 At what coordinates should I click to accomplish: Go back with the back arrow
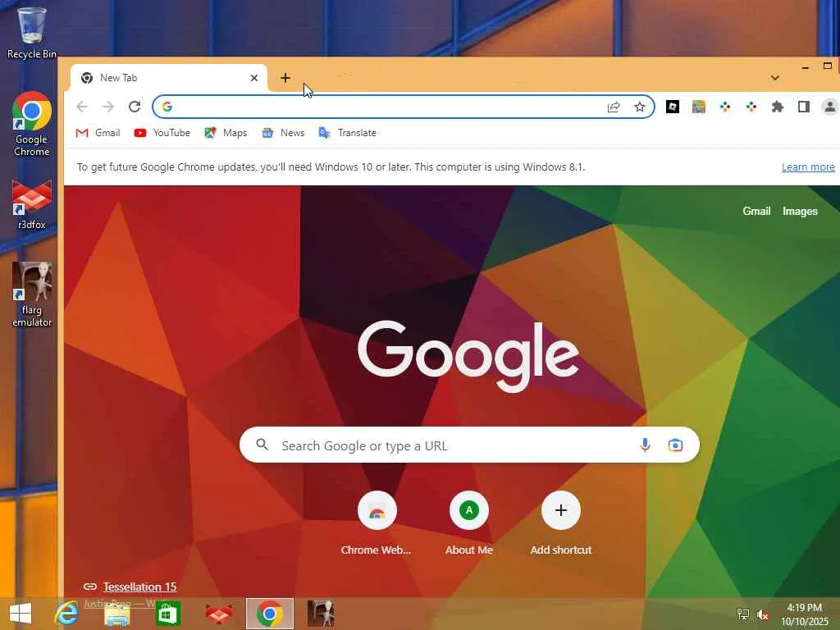point(82,107)
